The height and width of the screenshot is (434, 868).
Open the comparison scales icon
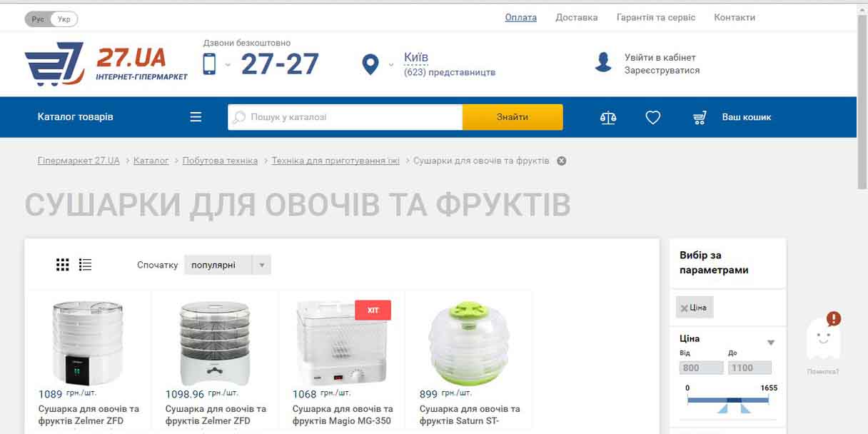coord(608,118)
